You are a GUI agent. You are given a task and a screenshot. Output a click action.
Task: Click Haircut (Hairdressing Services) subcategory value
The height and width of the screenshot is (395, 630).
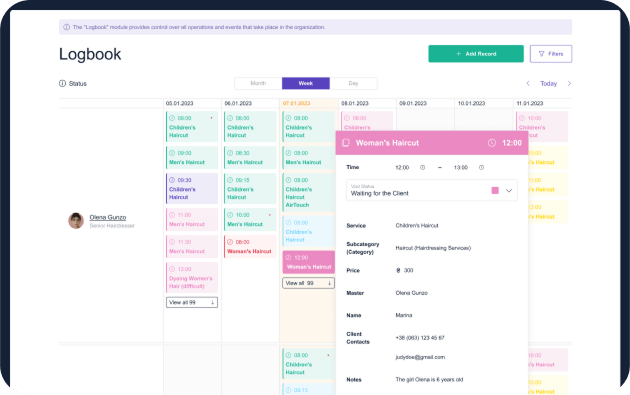pos(433,248)
